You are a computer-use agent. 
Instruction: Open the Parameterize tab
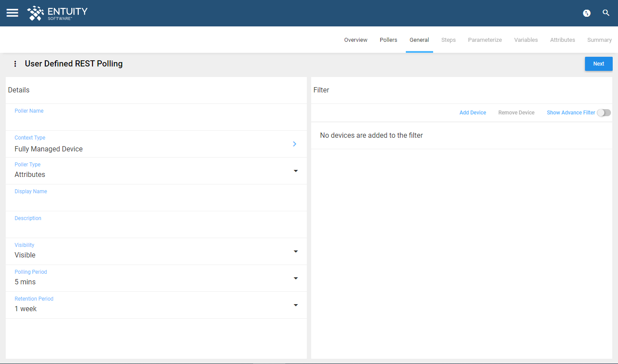click(485, 40)
